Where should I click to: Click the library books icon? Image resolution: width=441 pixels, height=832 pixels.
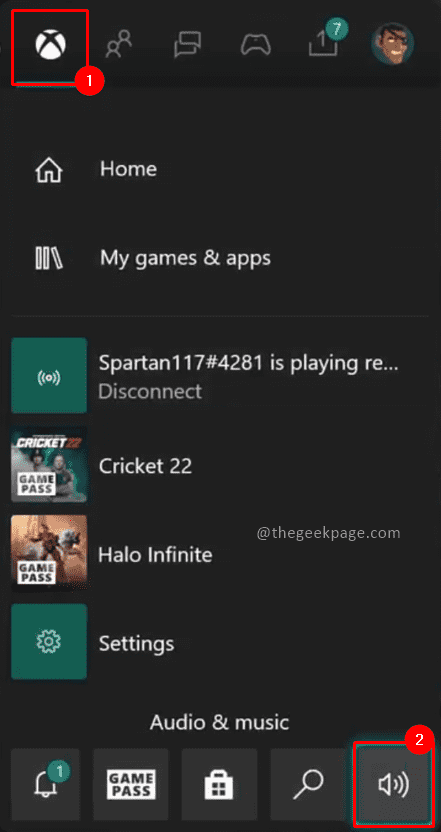49,258
